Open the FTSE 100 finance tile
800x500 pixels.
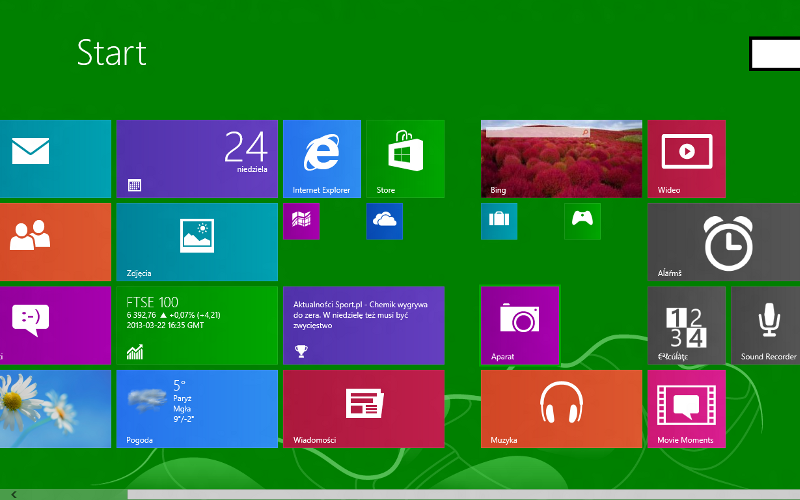coord(197,326)
